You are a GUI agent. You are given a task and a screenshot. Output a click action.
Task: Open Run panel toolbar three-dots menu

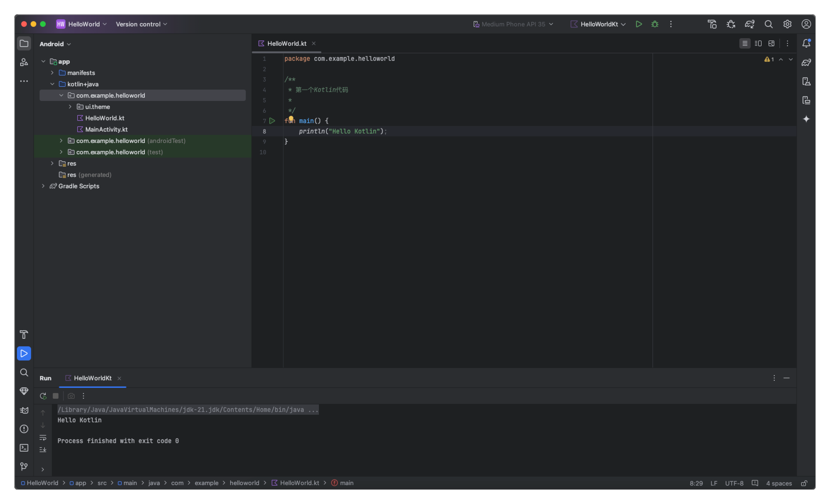84,396
